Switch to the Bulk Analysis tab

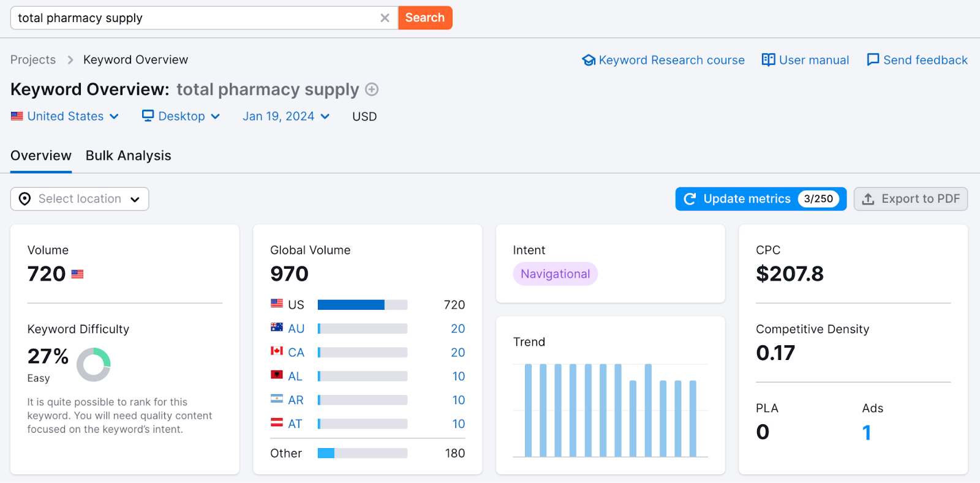[128, 155]
